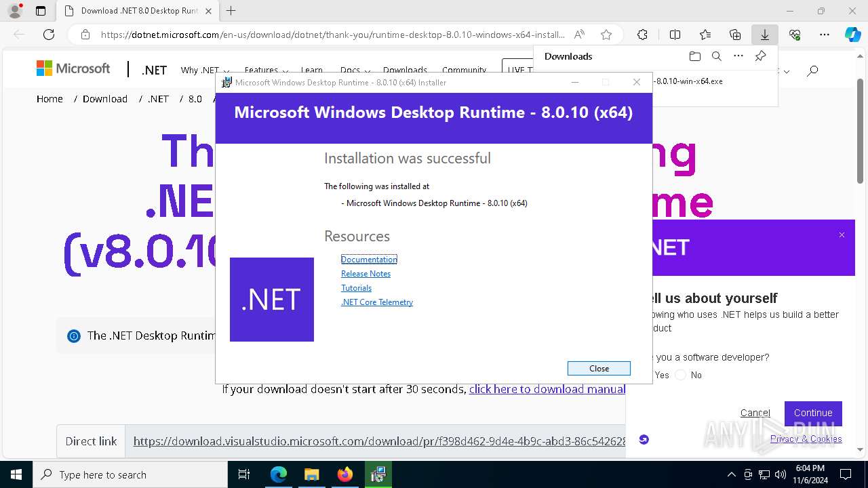Viewport: 868px width, 488px height.
Task: Open Edge Settings and more menu
Action: coord(825,35)
